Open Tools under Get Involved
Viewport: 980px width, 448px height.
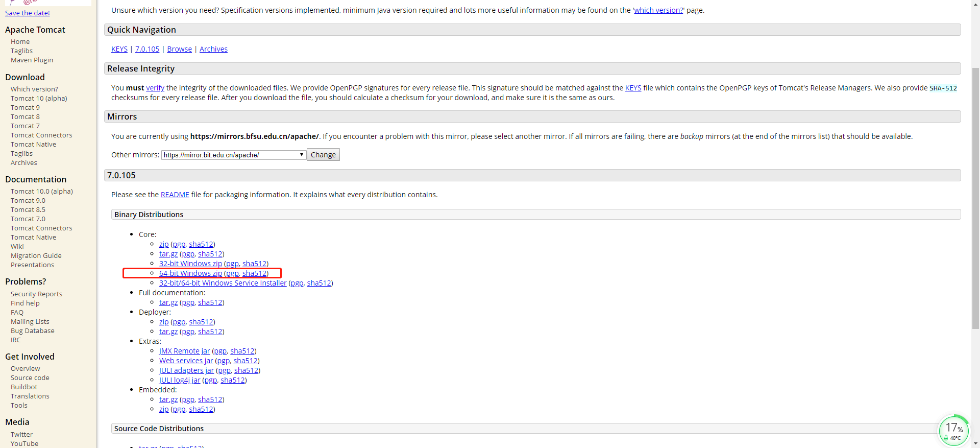(19, 406)
